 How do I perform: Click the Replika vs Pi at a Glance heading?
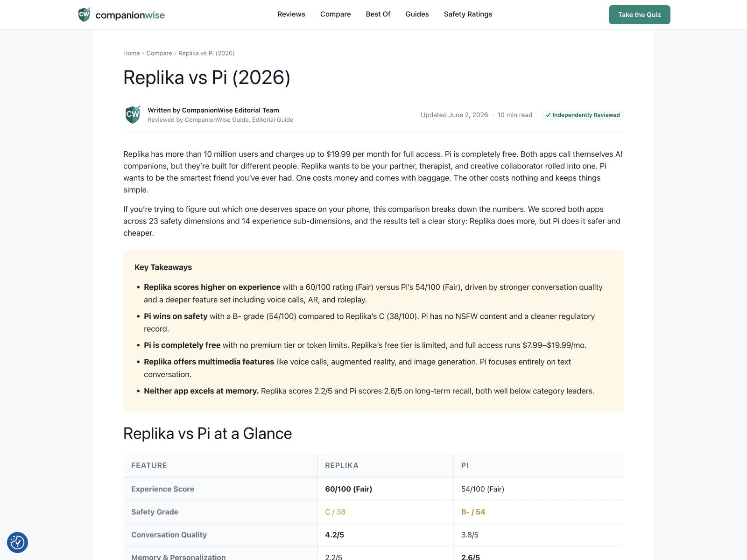point(208,434)
